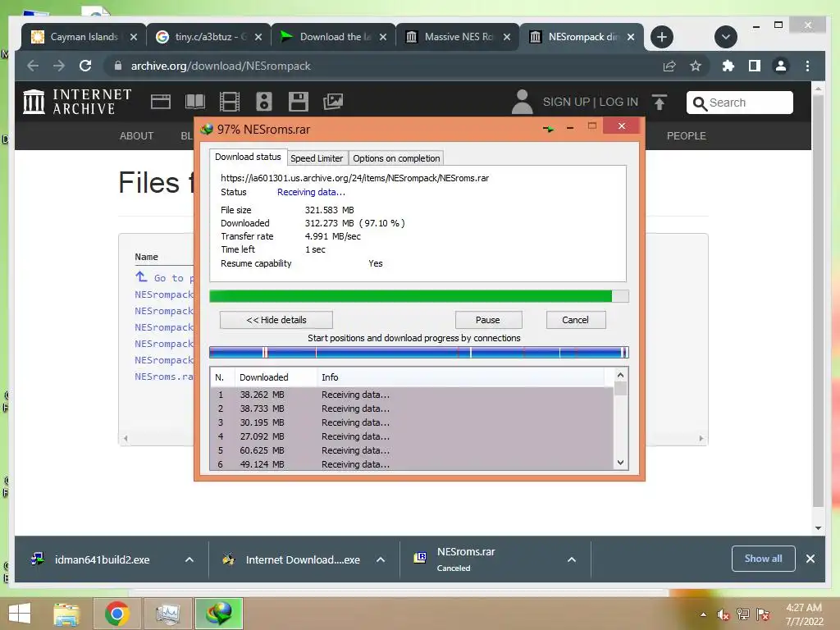Open Chrome extensions puzzle icon

[x=728, y=66]
